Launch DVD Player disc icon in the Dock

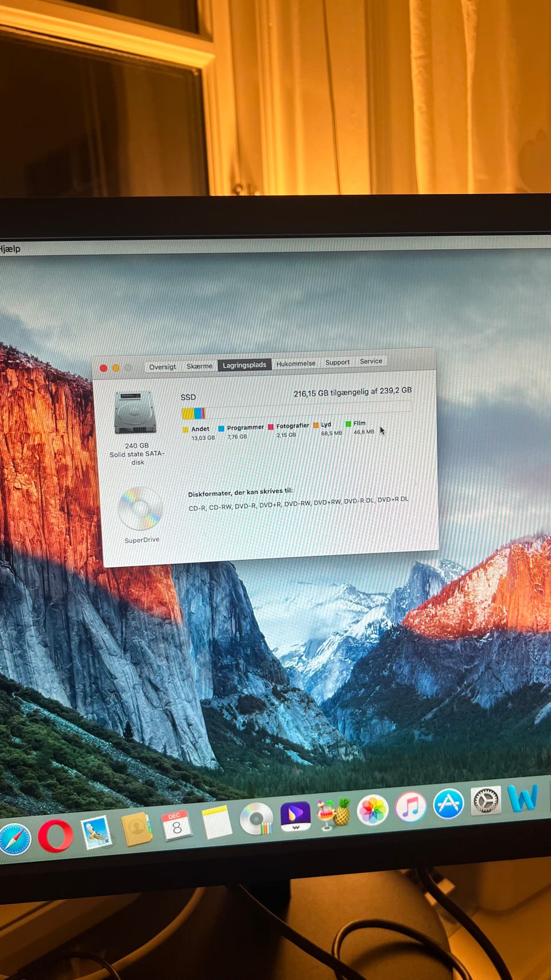[x=256, y=819]
